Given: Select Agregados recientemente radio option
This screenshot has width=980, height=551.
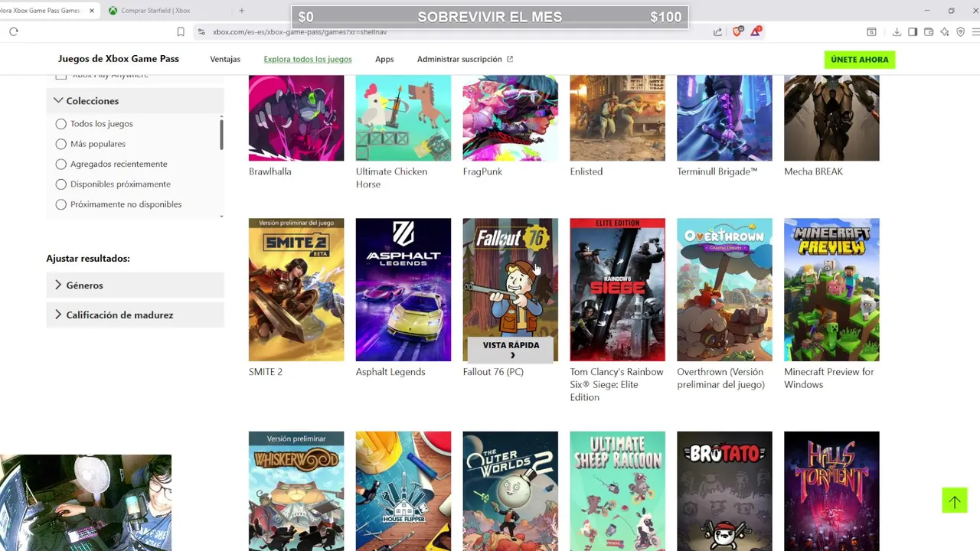Looking at the screenshot, I should [61, 164].
